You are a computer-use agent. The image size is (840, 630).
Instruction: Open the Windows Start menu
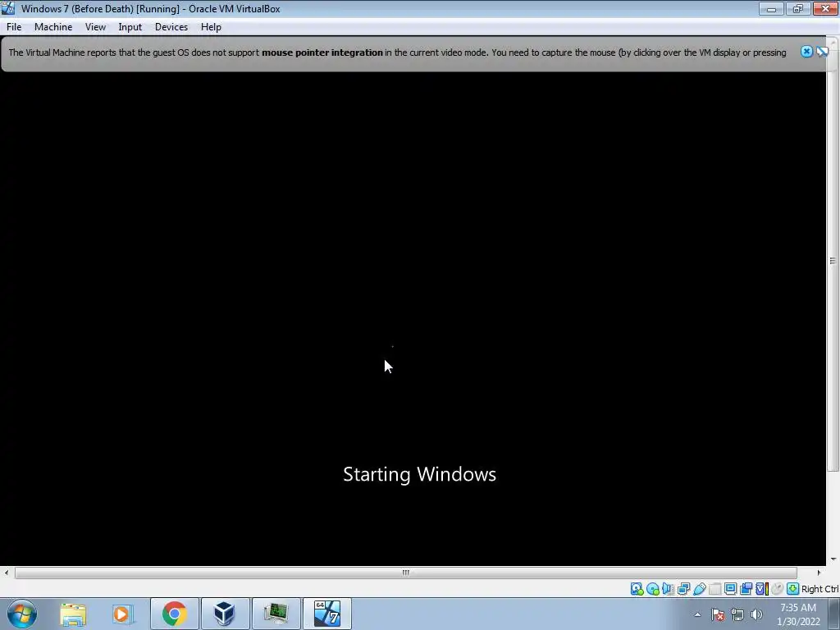pyautogui.click(x=22, y=614)
